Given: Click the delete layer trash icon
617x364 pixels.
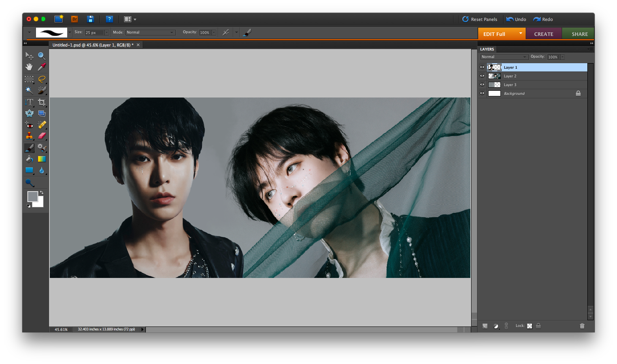Looking at the screenshot, I should pos(582,326).
